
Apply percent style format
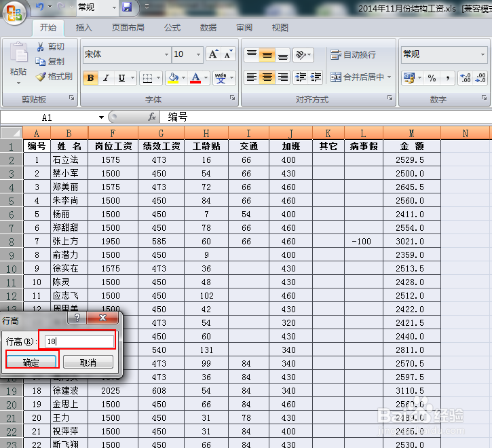click(432, 78)
